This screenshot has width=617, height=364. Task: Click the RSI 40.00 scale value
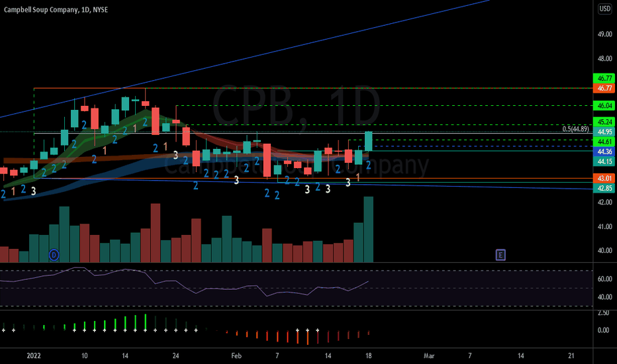(x=605, y=296)
